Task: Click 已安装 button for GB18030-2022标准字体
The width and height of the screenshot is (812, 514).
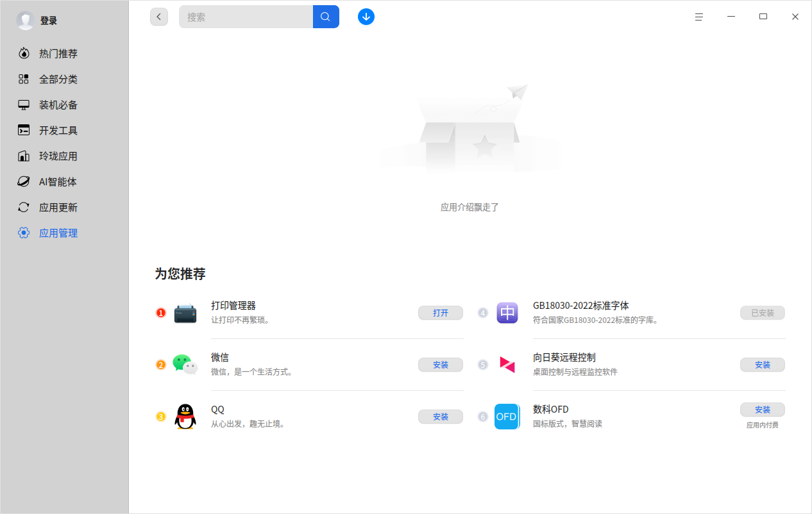Action: point(763,313)
